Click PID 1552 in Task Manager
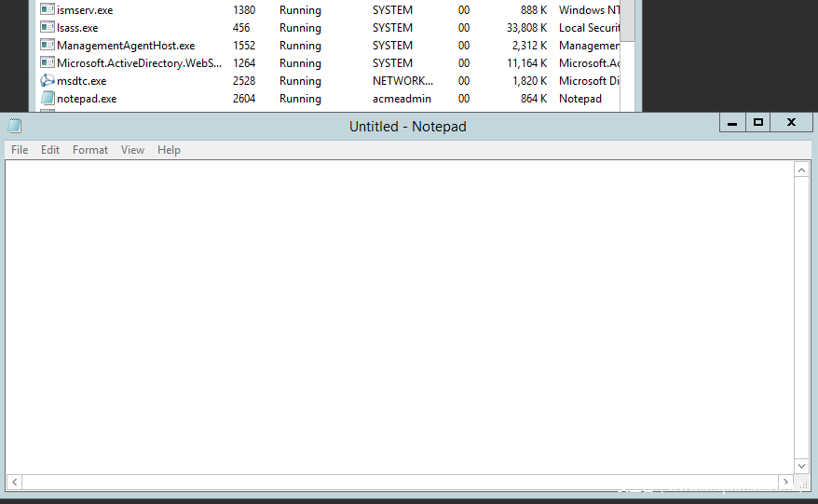The height and width of the screenshot is (504, 818). [x=244, y=46]
